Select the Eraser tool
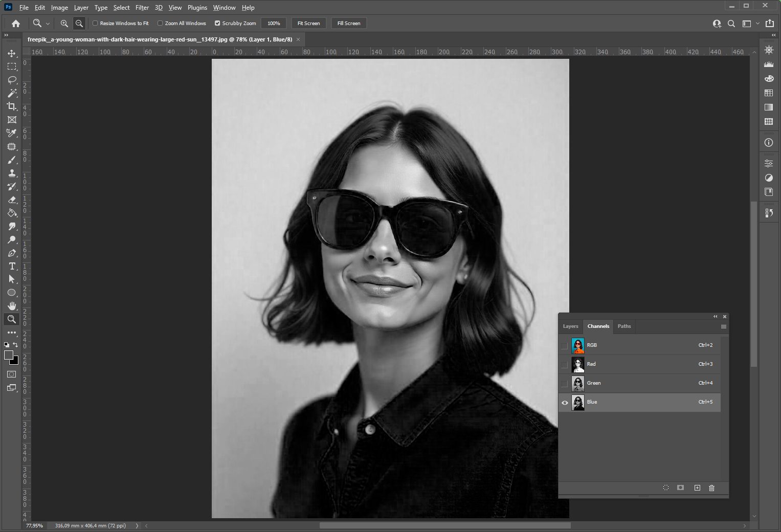 12,200
